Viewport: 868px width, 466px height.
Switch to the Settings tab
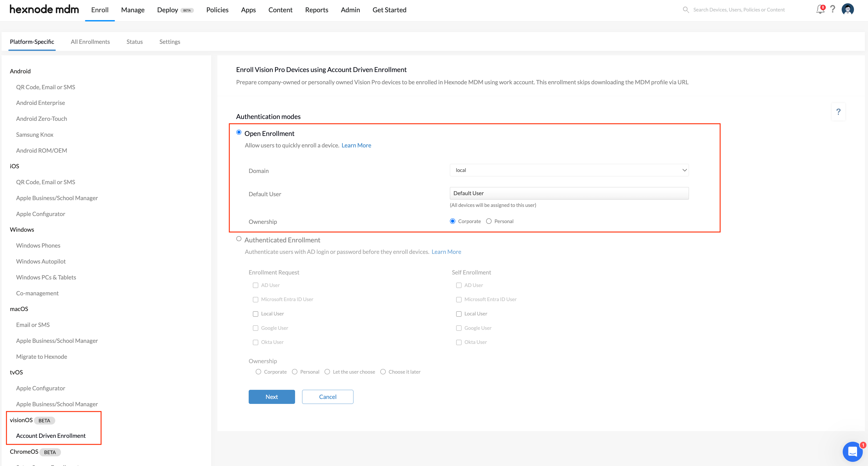pyautogui.click(x=170, y=41)
